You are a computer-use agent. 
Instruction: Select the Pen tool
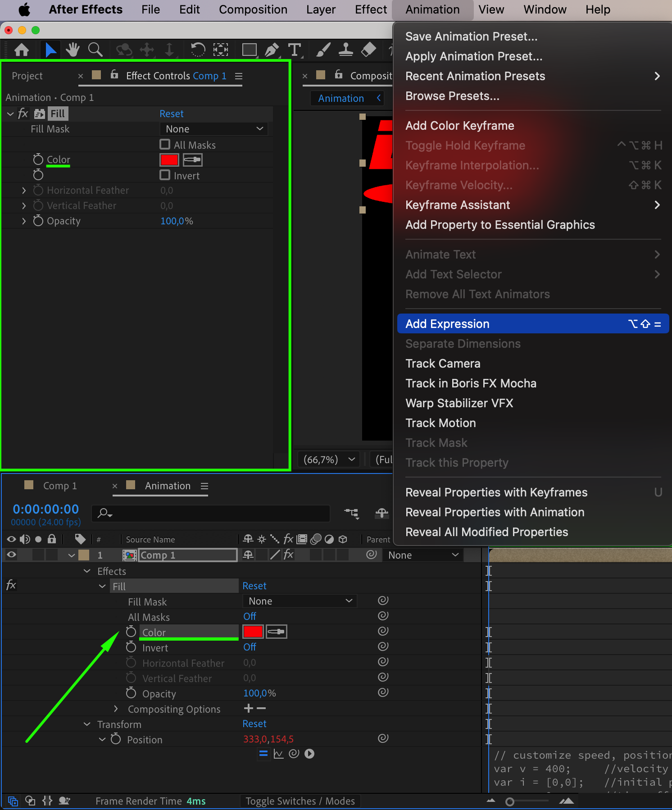272,50
